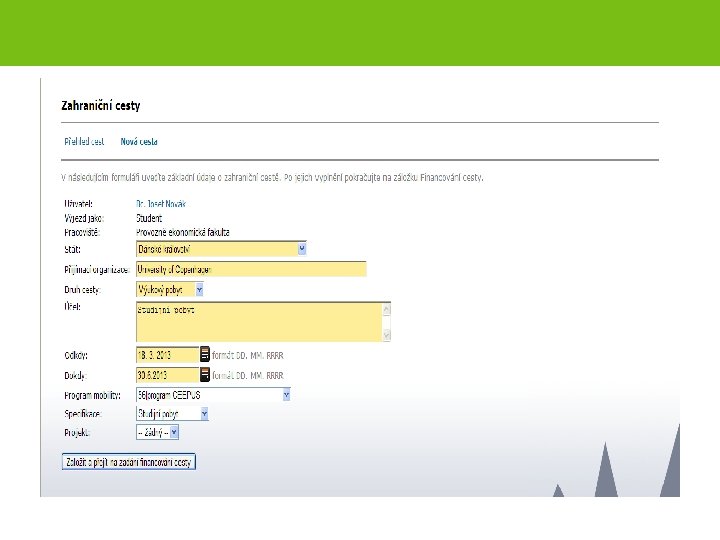Switch to Nová cesta tab

[x=139, y=141]
